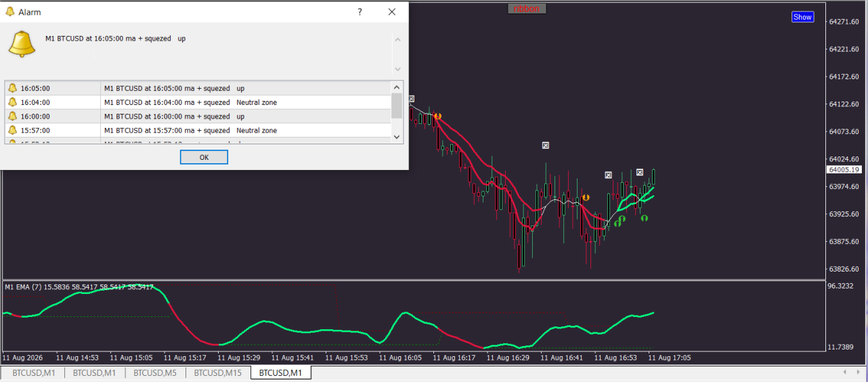Click the right arrow to scroll the chart tabs
Image resolution: width=868 pixels, height=382 pixels.
pos(859,373)
